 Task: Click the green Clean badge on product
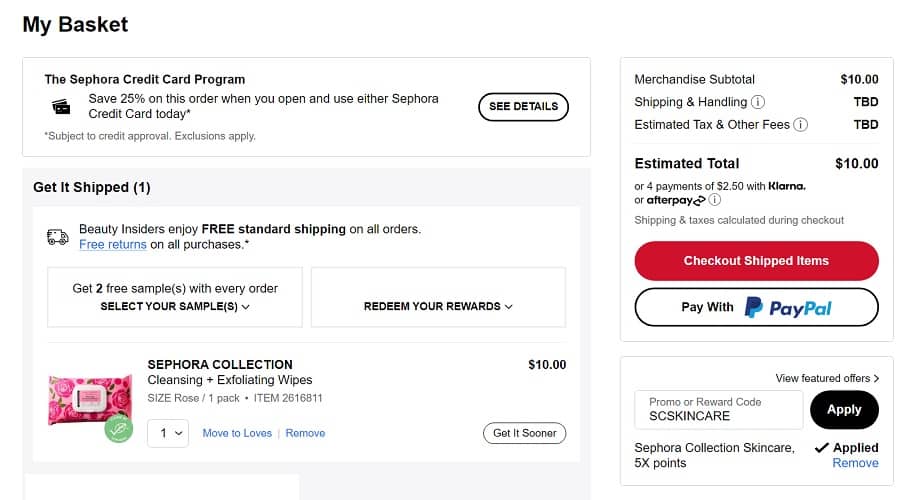pos(119,428)
